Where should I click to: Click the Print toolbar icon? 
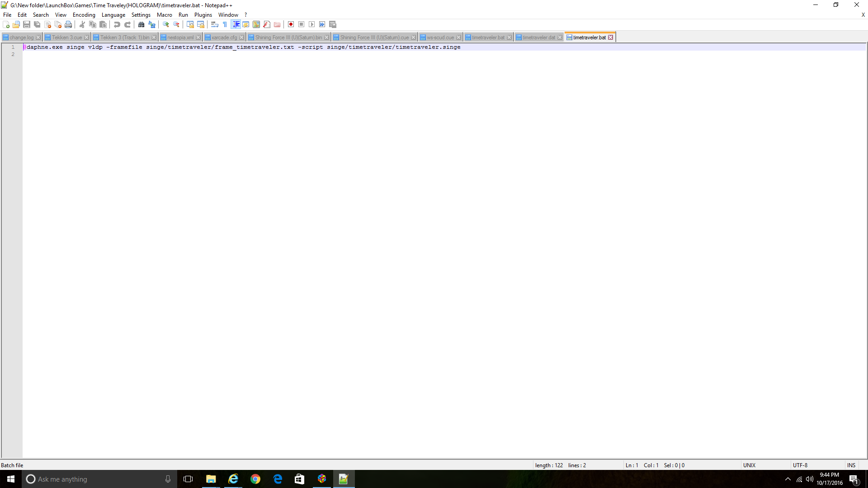(x=68, y=24)
